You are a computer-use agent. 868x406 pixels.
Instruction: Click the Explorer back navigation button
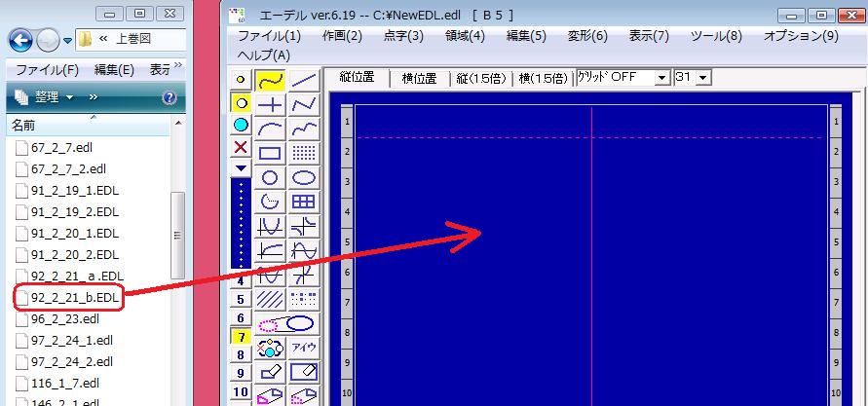pyautogui.click(x=20, y=41)
